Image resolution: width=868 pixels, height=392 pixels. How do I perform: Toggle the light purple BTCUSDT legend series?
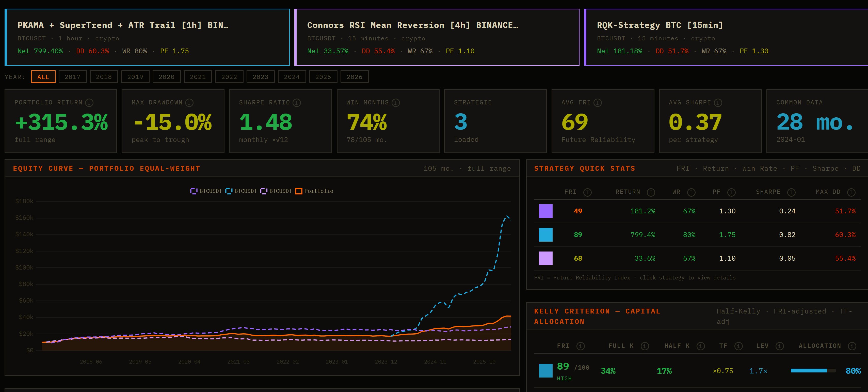276,191
